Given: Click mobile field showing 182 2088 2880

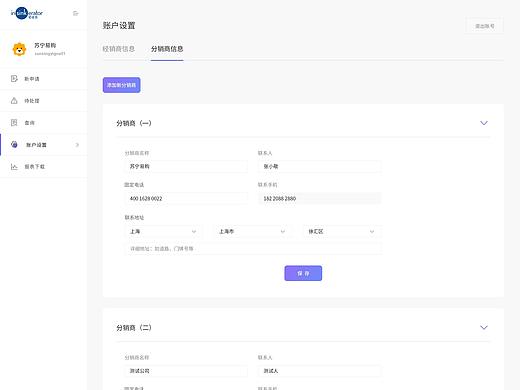Looking at the screenshot, I should [319, 198].
